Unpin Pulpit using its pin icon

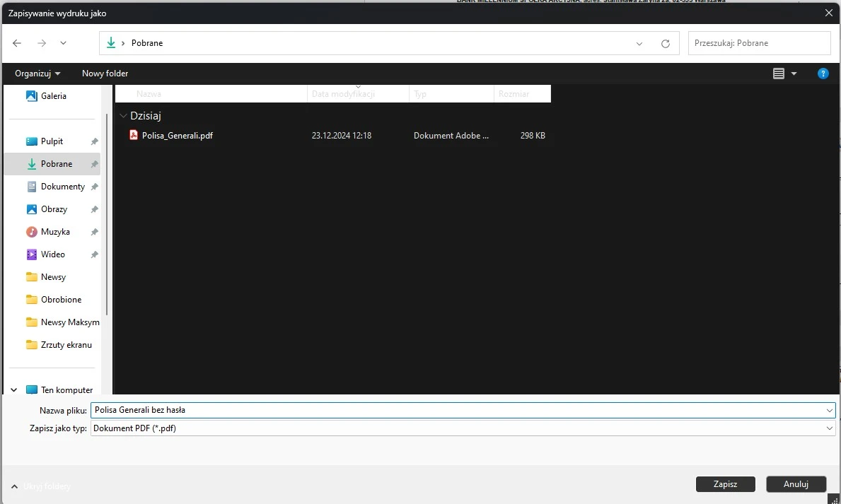[x=94, y=141]
